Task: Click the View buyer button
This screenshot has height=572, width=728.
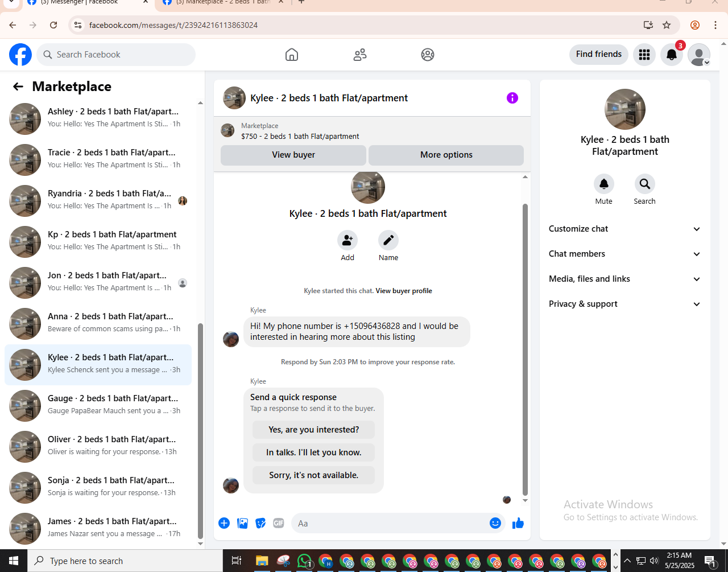Action: [x=293, y=155]
